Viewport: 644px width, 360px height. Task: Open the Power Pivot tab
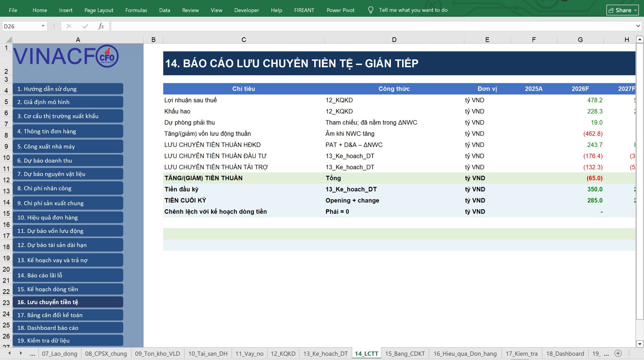tap(340, 10)
